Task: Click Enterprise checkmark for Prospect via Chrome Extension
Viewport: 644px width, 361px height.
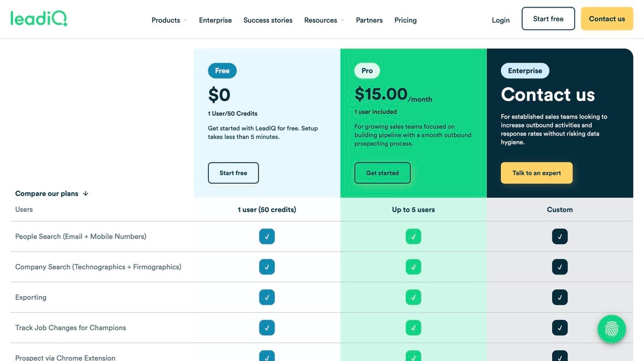Action: [x=560, y=356]
